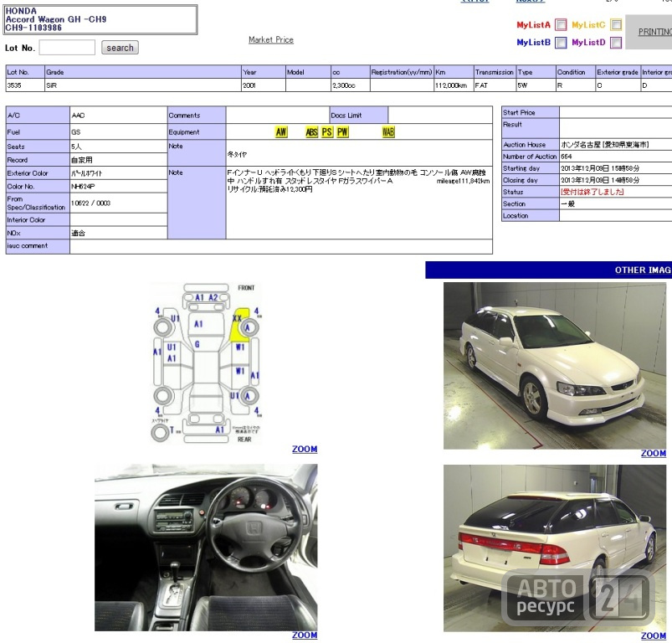The width and height of the screenshot is (672, 643).
Task: Tick the MyListB checkbox
Action: click(x=561, y=43)
